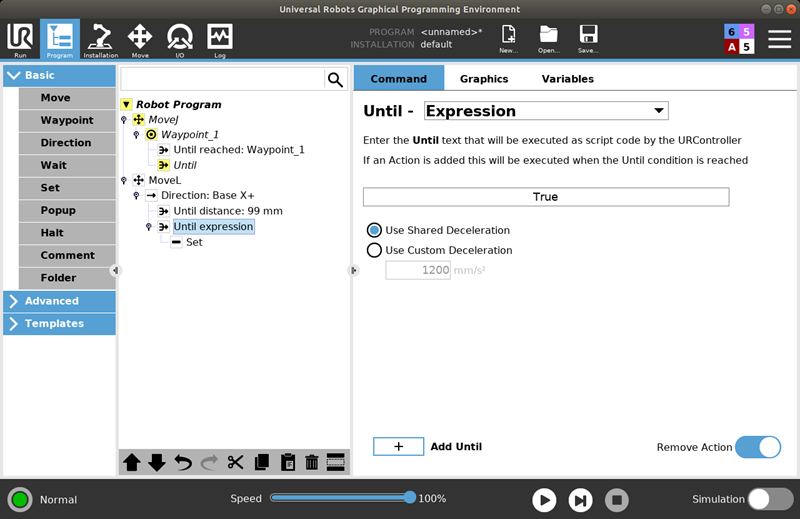Cut the selected node with scissors icon
The width and height of the screenshot is (800, 519).
236,462
